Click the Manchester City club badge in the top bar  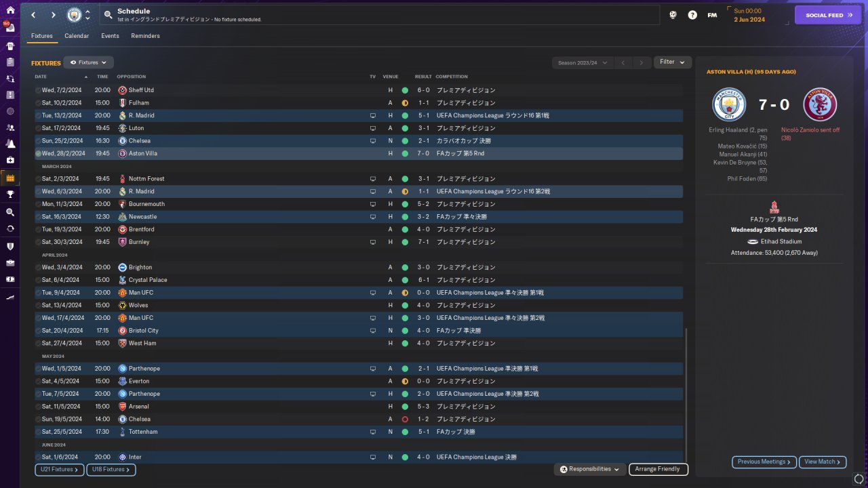coord(73,15)
